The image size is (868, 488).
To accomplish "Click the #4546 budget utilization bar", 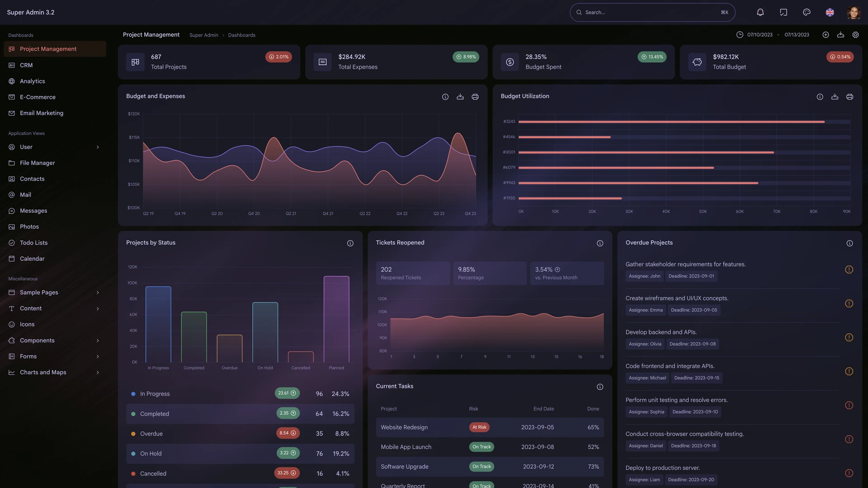I will tap(564, 137).
